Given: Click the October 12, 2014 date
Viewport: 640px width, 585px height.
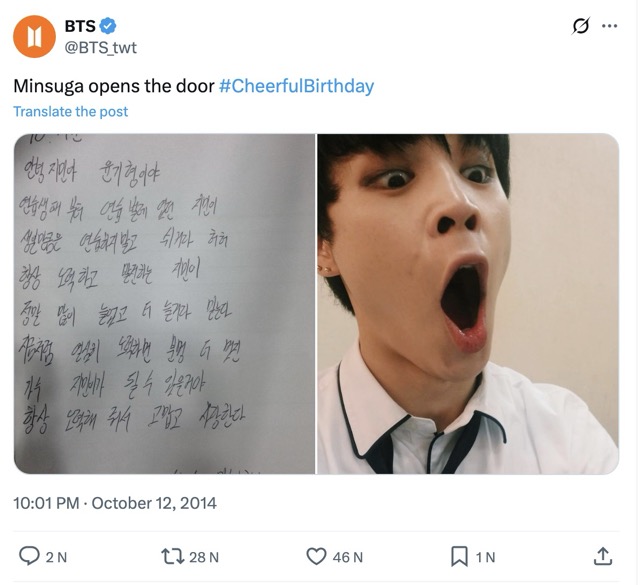Looking at the screenshot, I should pos(154,502).
